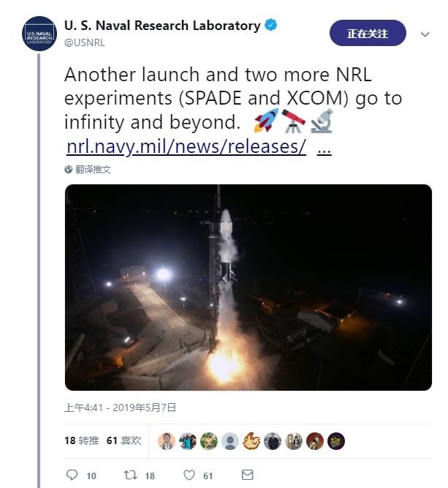Toggle the 正在关注 following button
Screen dimensions: 448x488
click(367, 34)
